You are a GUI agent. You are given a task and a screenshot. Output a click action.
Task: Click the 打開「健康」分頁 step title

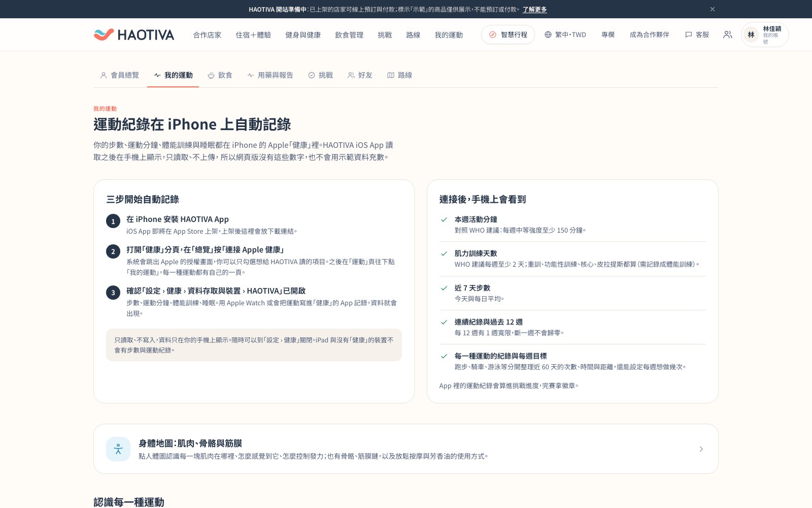205,250
